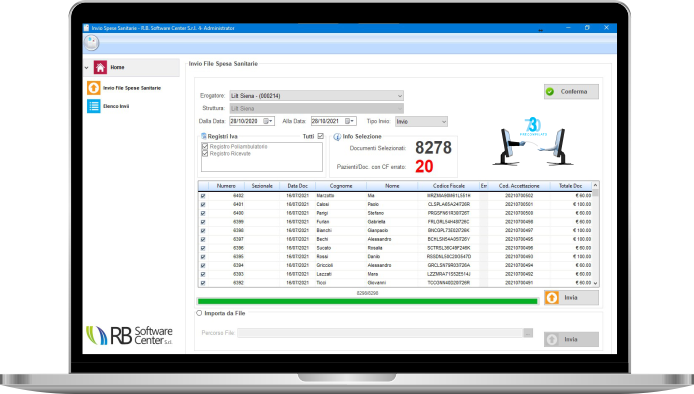Toggle the Tutti checkbox
The height and width of the screenshot is (394, 694).
pos(321,136)
